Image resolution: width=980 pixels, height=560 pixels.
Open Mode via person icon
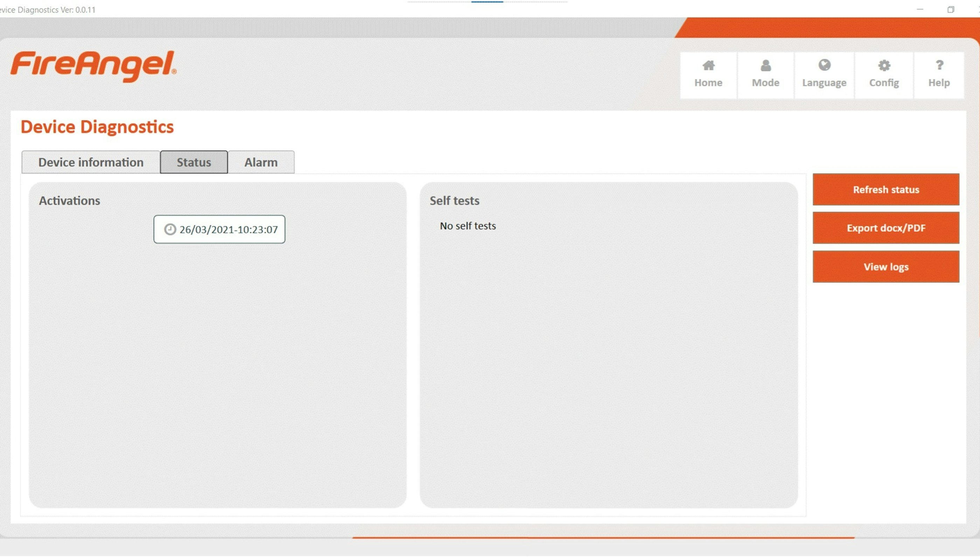[x=765, y=66]
